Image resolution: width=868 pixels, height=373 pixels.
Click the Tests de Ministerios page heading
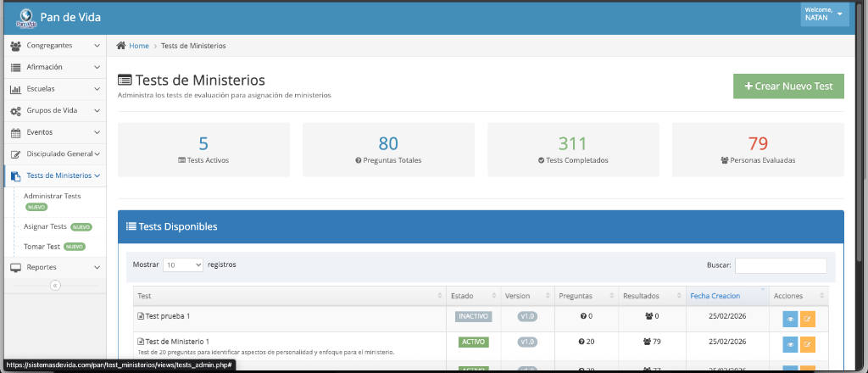coord(192,81)
